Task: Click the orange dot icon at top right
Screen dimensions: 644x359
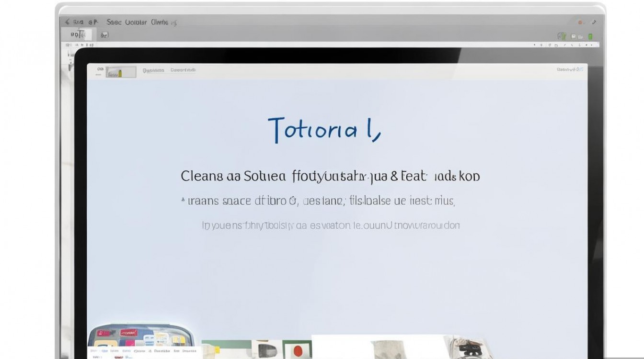Action: coord(580,22)
